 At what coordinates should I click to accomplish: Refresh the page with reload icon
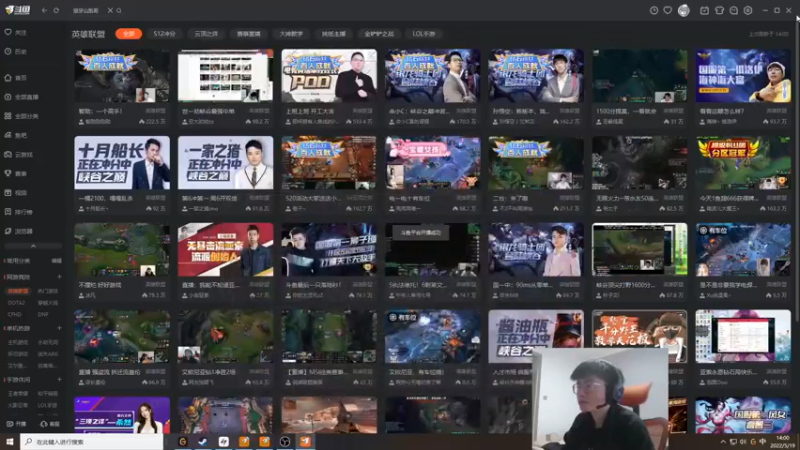pyautogui.click(x=56, y=10)
